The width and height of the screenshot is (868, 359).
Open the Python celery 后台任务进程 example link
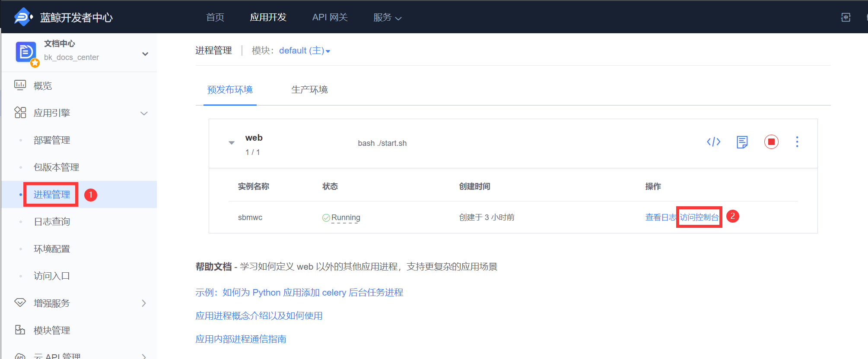pyautogui.click(x=299, y=293)
